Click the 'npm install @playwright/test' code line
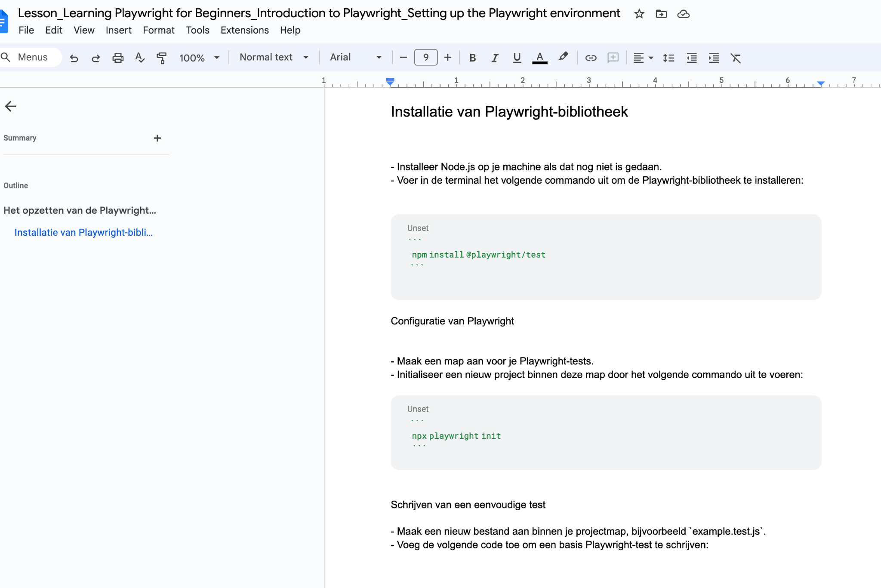The height and width of the screenshot is (588, 881). [478, 255]
